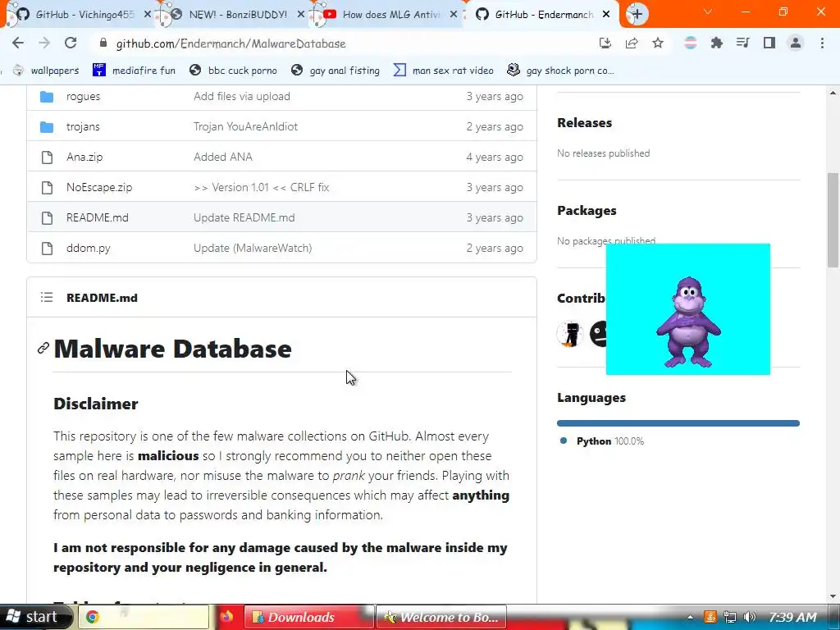Click the share page icon
The image size is (840, 630).
(632, 43)
